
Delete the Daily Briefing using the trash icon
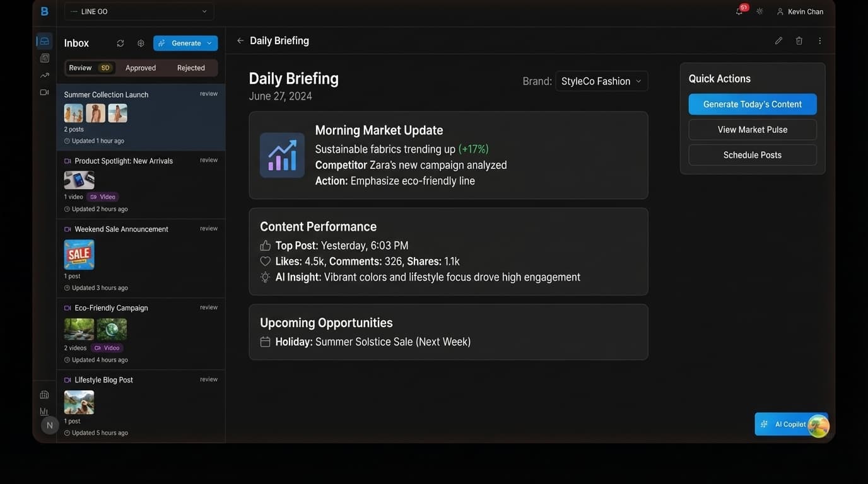[799, 40]
